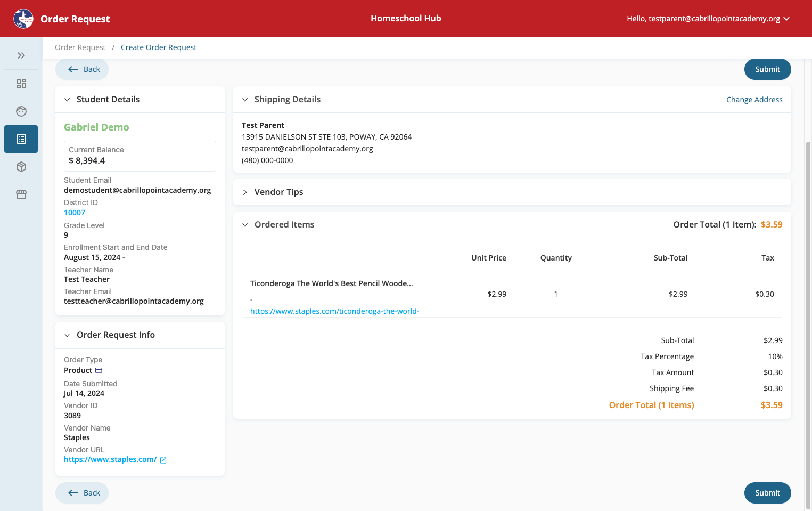Click the Ticonderoga pencil item name

coord(332,283)
